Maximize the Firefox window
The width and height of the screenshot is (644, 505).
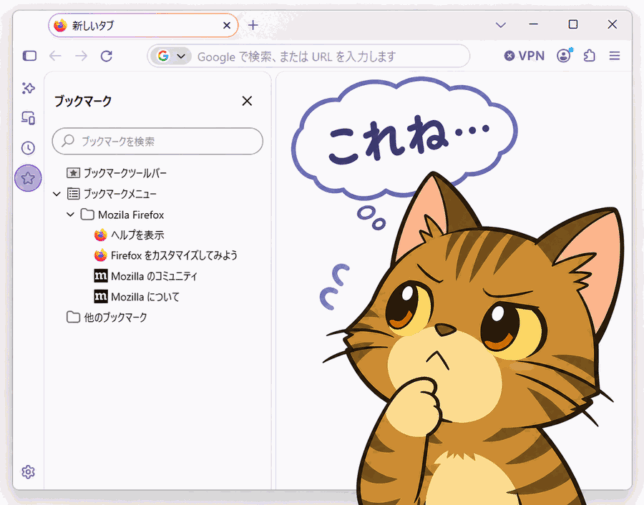[x=573, y=24]
